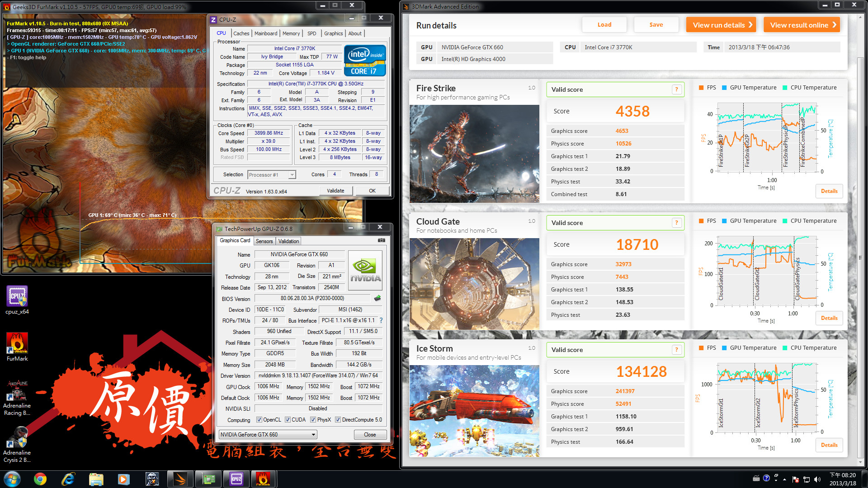Switch to the Mainboard tab in CPU-Z
This screenshot has width=868, height=488.
[x=266, y=33]
